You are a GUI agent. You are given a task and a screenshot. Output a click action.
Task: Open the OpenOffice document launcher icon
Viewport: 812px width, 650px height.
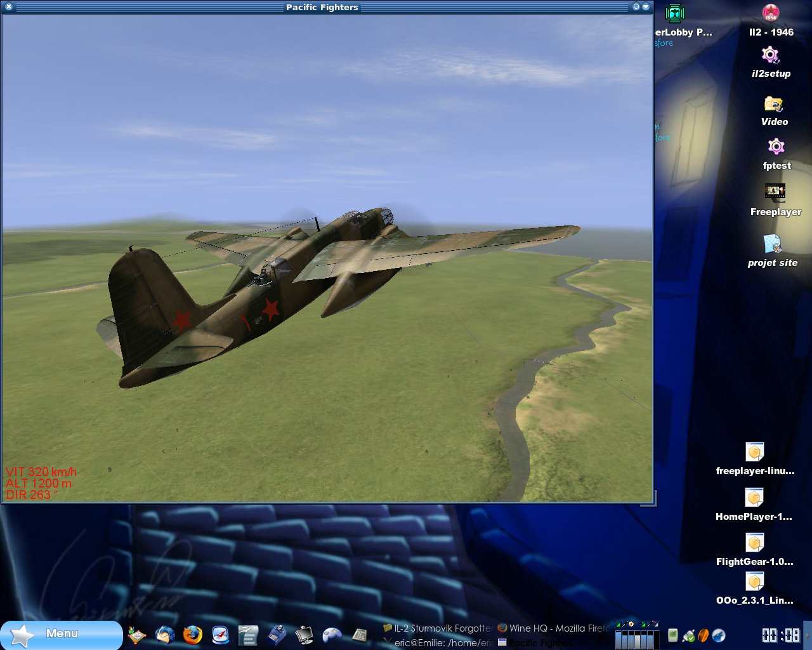[x=248, y=635]
